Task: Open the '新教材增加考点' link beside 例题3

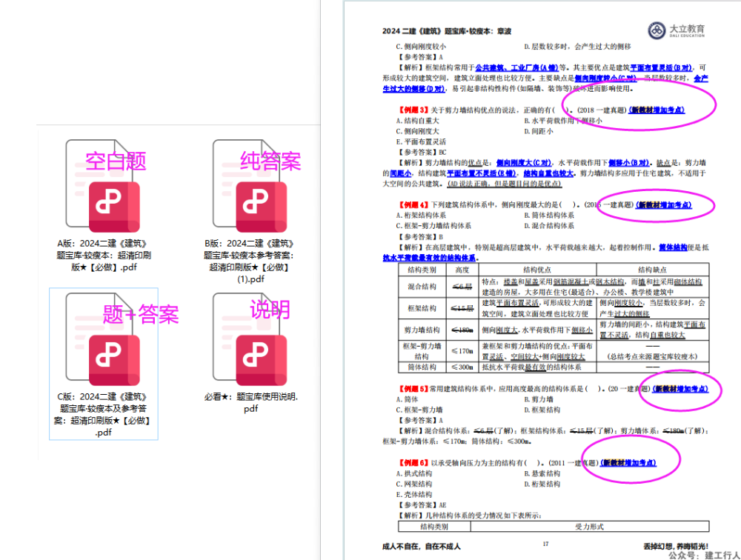Action: pos(657,110)
